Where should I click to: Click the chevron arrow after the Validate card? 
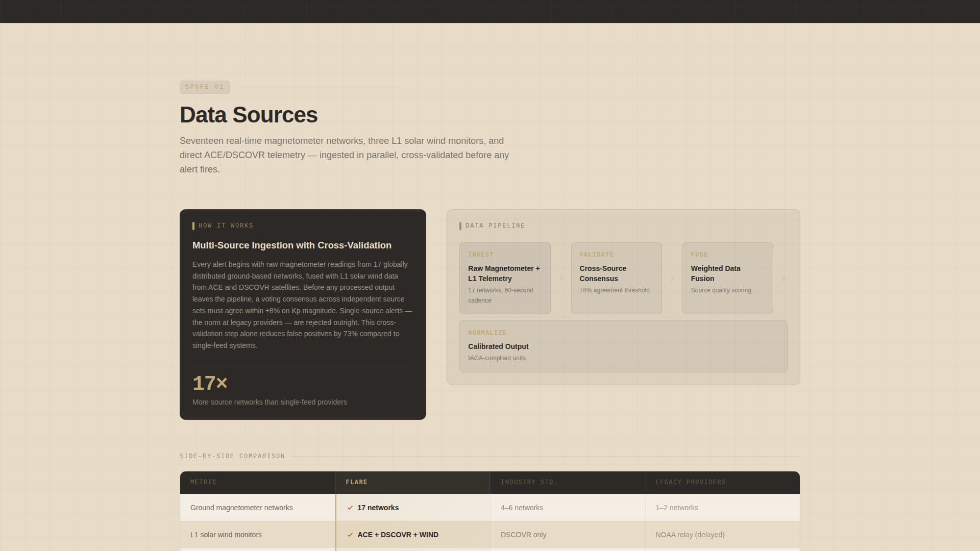(672, 279)
